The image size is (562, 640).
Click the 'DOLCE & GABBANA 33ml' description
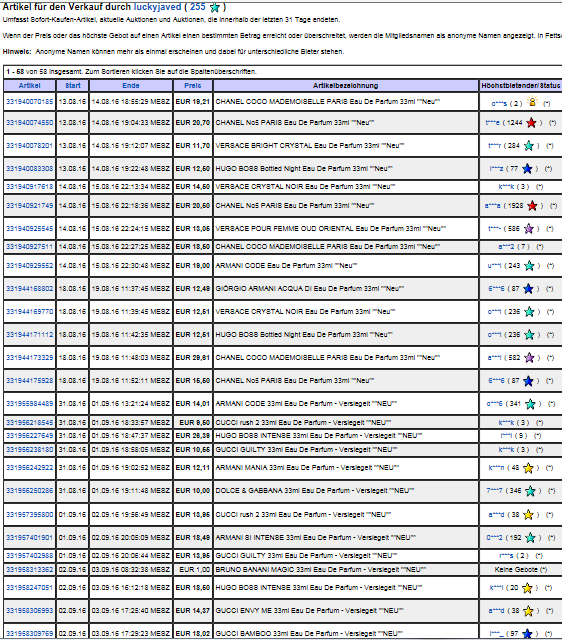[x=315, y=491]
